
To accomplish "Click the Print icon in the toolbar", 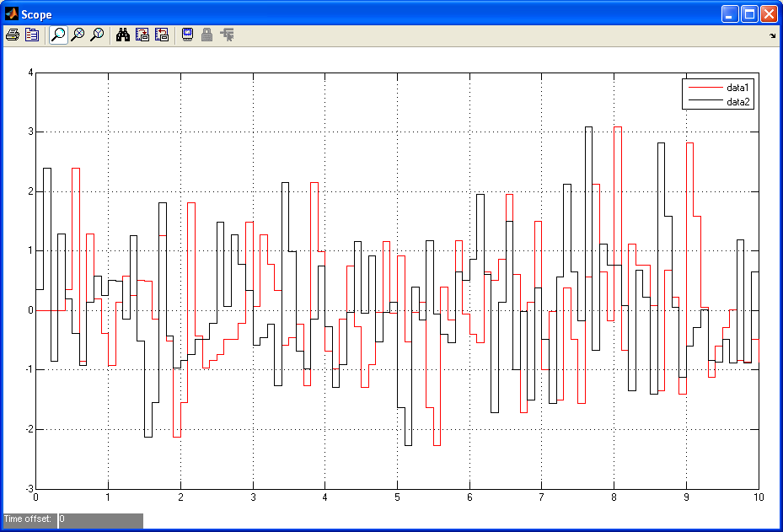I will click(x=13, y=35).
